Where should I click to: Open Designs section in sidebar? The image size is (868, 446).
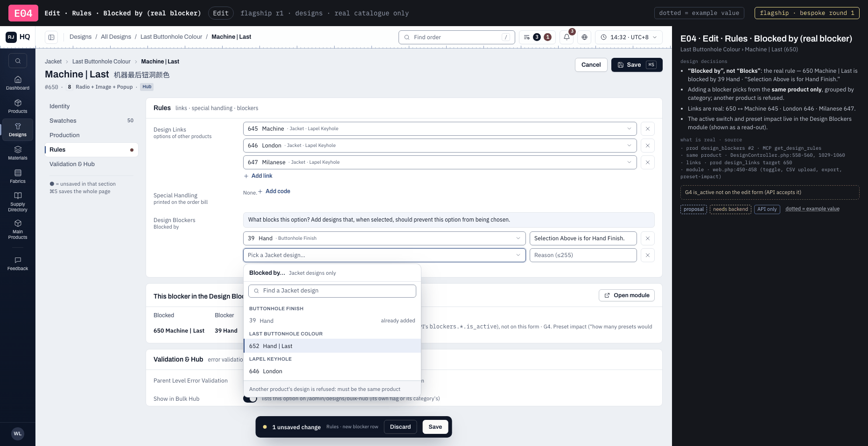click(18, 130)
